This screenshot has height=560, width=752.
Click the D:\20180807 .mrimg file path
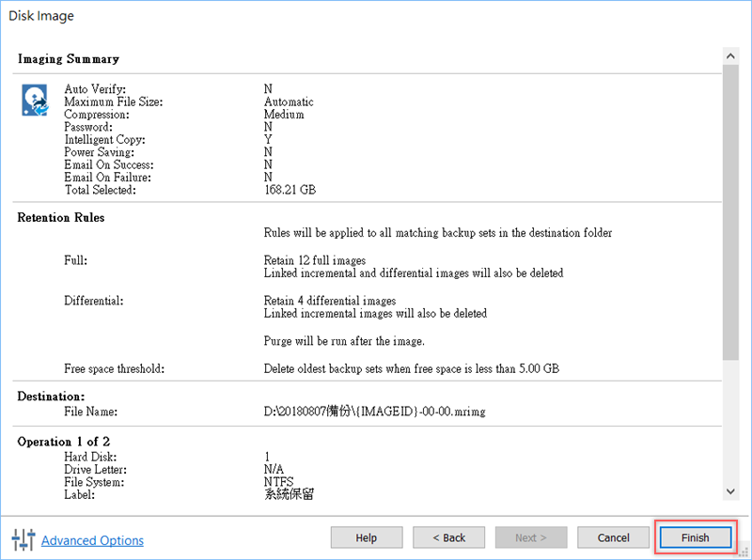click(x=374, y=412)
